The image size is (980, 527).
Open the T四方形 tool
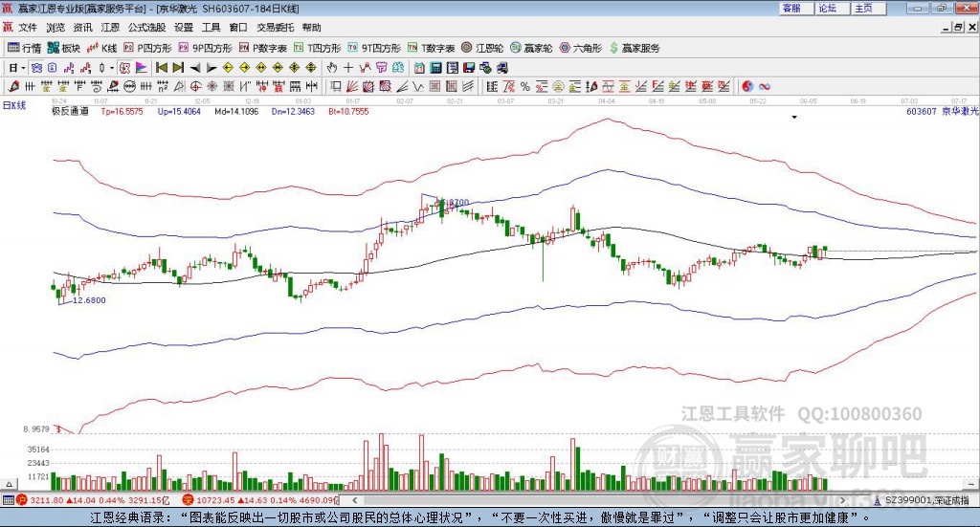(318, 48)
